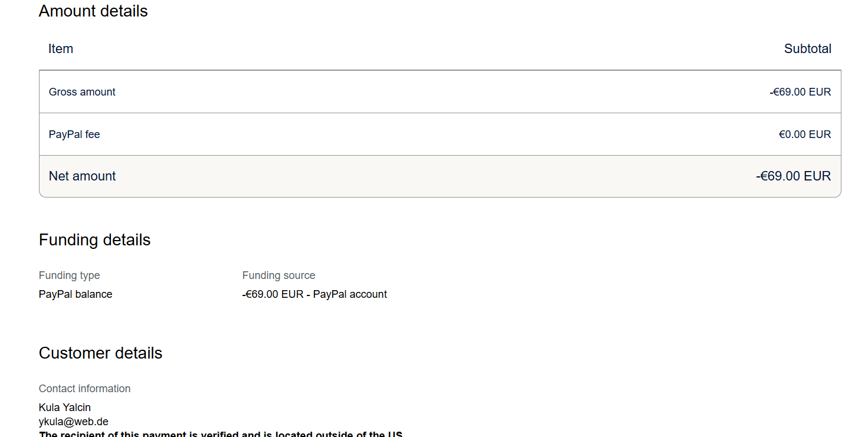Click the customer name Kula Yalcin

65,408
